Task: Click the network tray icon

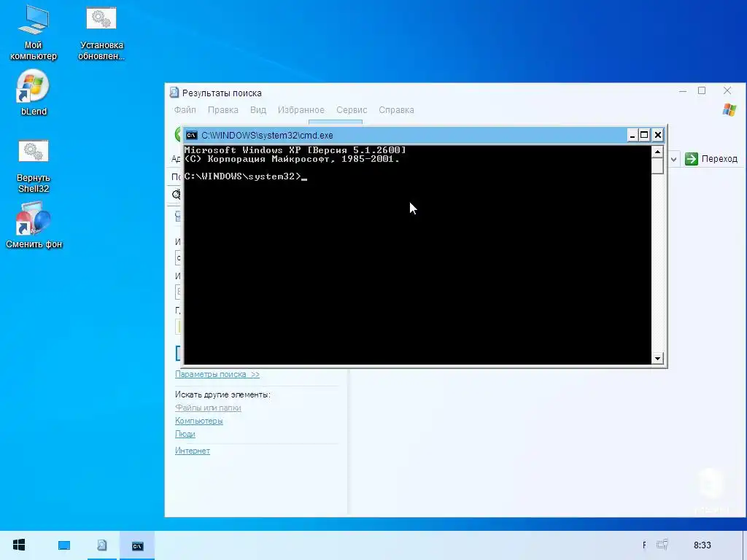Action: click(x=662, y=545)
